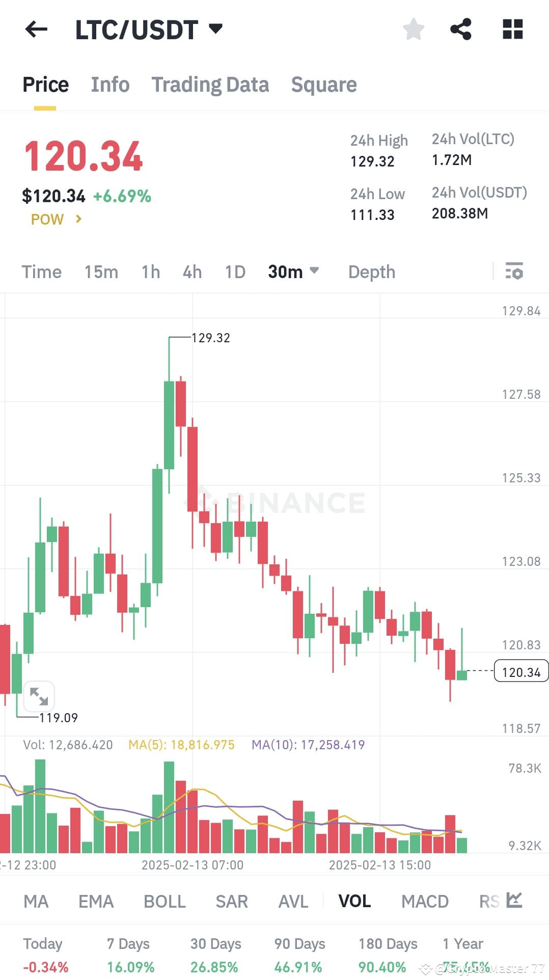This screenshot has width=549, height=980.
Task: Show the Depth view
Action: click(371, 272)
